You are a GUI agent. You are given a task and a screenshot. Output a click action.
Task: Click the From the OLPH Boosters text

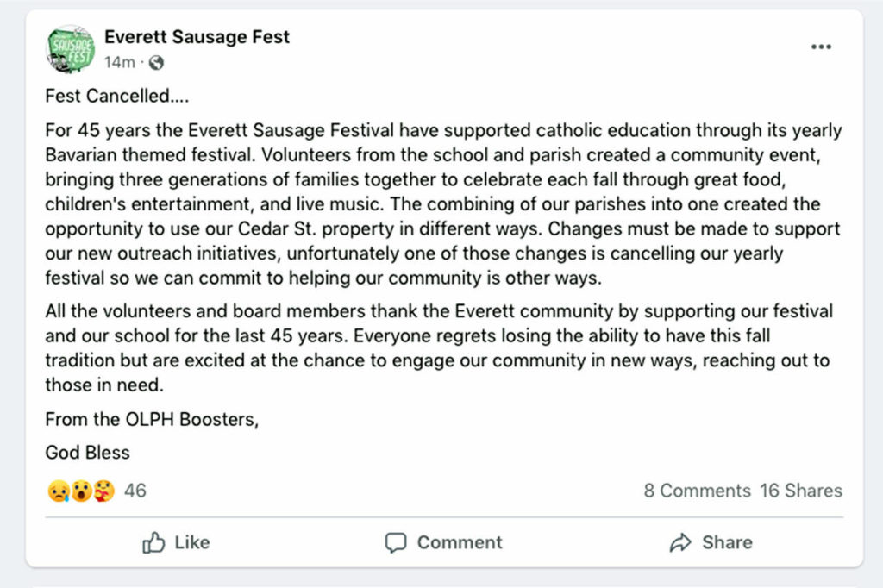[153, 418]
